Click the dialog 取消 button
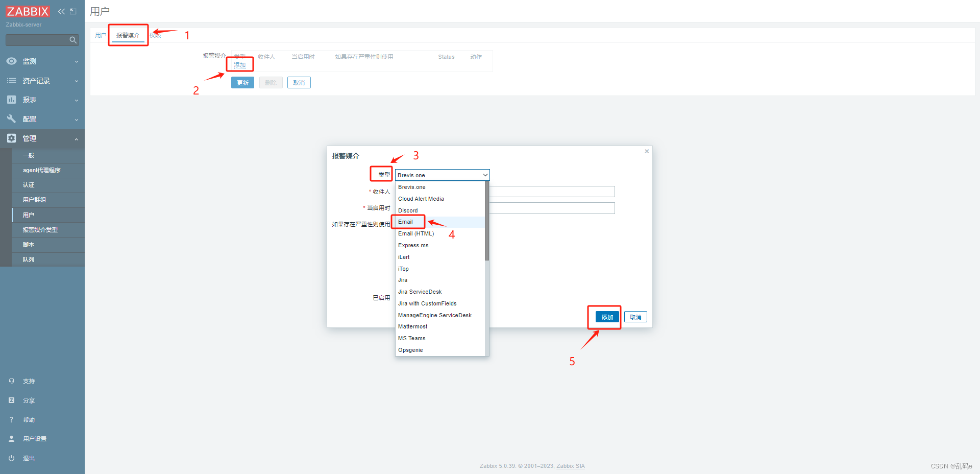Screen dimensions: 980x474 (636, 317)
